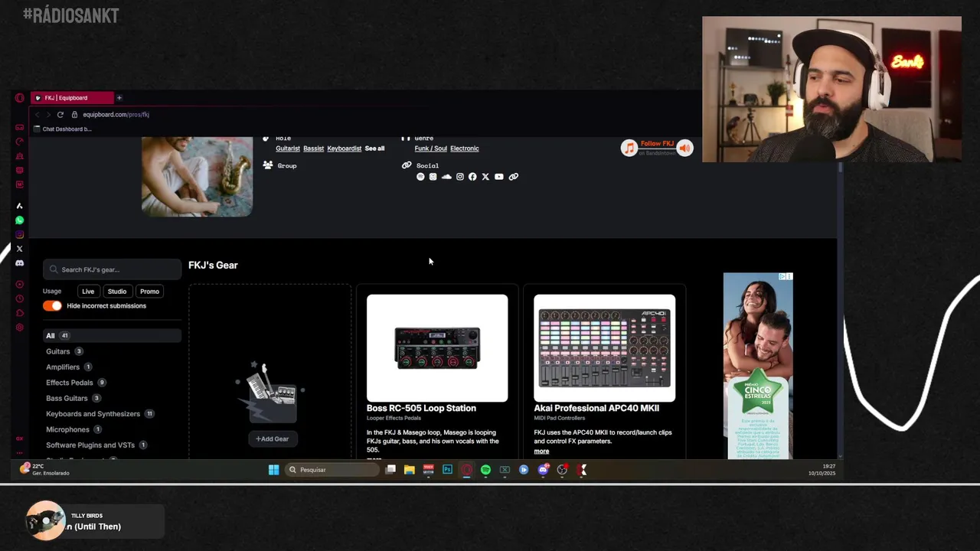Screen dimensions: 980x551
Task: Open Opera GX from taskbar
Action: coord(466,470)
